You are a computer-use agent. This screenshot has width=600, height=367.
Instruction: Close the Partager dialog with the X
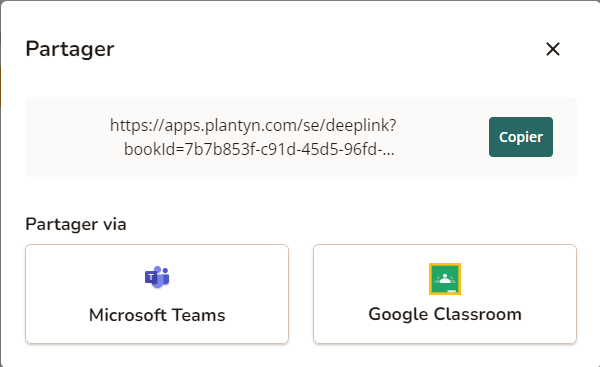click(553, 49)
